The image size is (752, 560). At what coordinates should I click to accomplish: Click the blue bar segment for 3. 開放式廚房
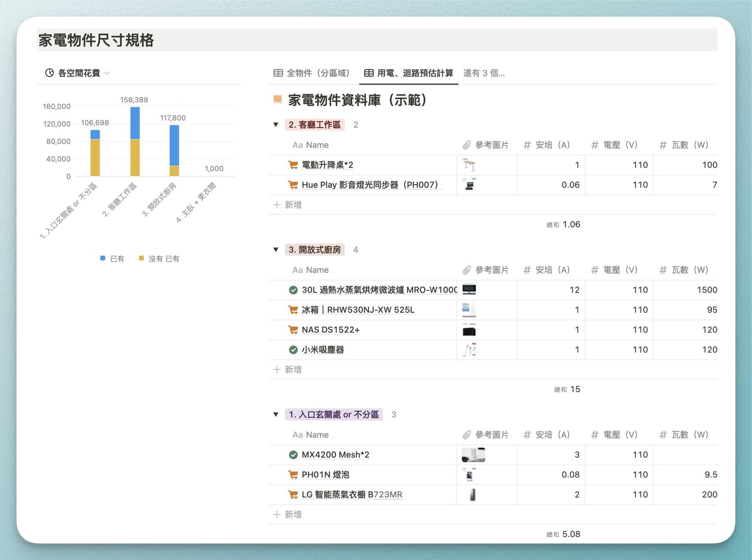174,146
